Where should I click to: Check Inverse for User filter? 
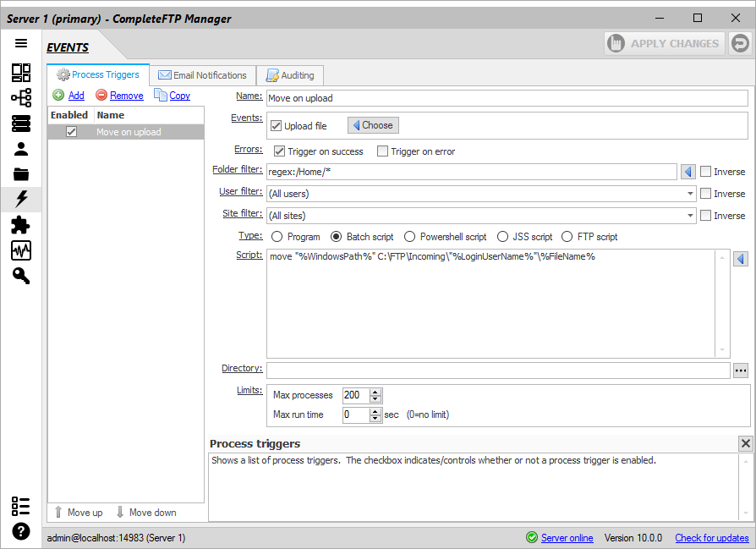pyautogui.click(x=705, y=194)
